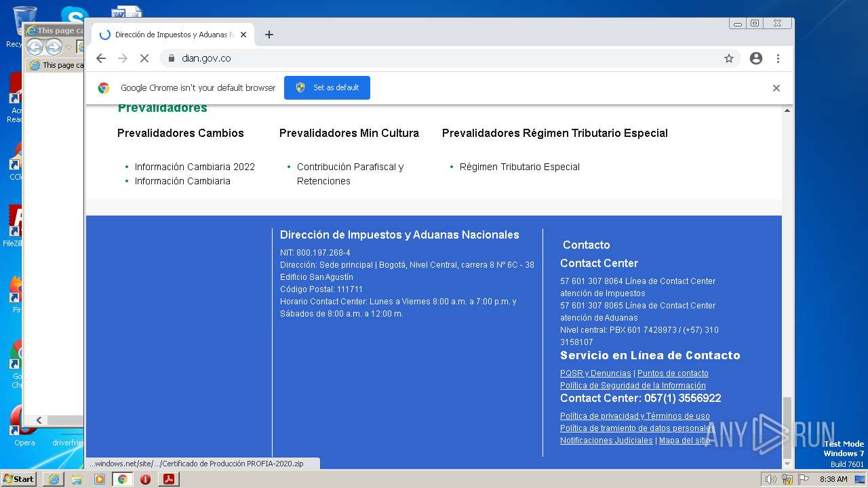Open Notificaciones Judiciales link

606,441
